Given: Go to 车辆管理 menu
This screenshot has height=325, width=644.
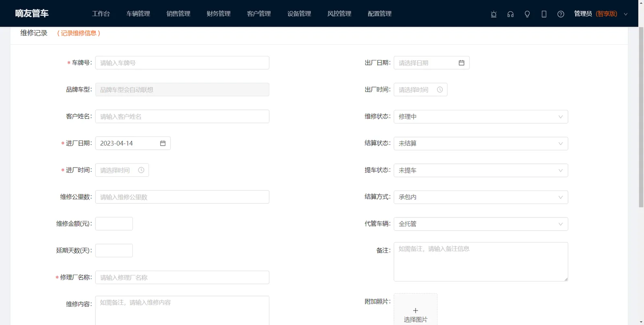Looking at the screenshot, I should point(138,14).
